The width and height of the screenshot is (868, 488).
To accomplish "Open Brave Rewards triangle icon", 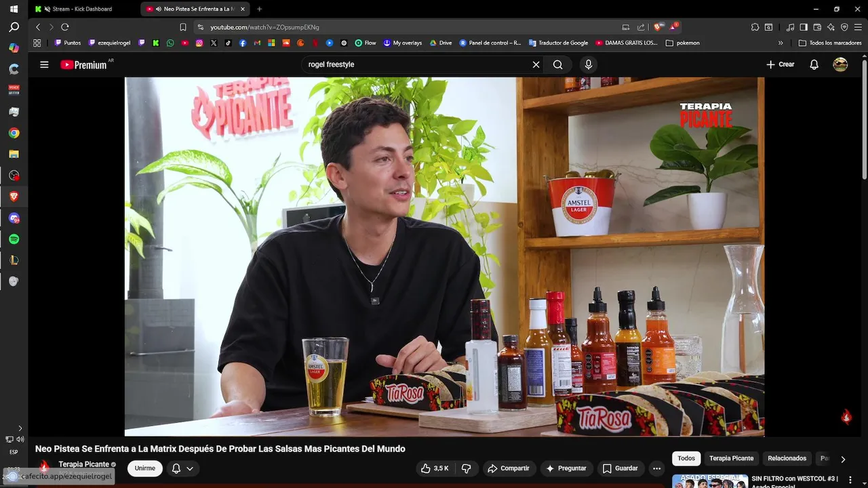I will point(673,27).
